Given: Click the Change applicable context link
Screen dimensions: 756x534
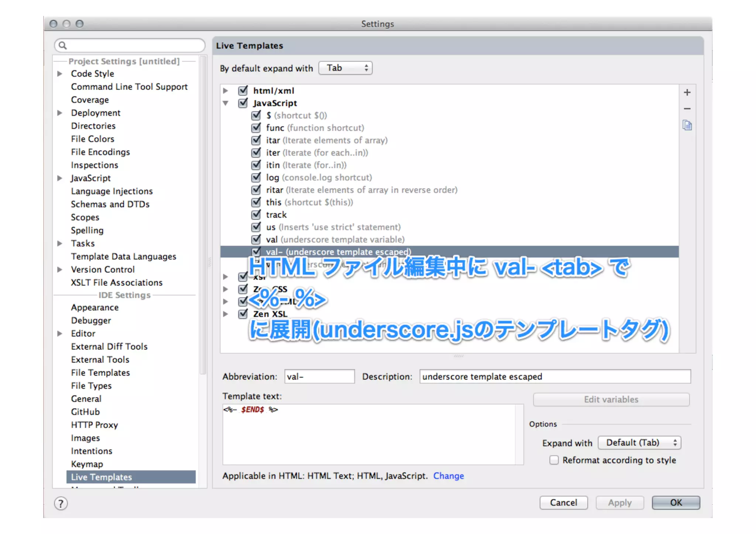Looking at the screenshot, I should [x=448, y=476].
